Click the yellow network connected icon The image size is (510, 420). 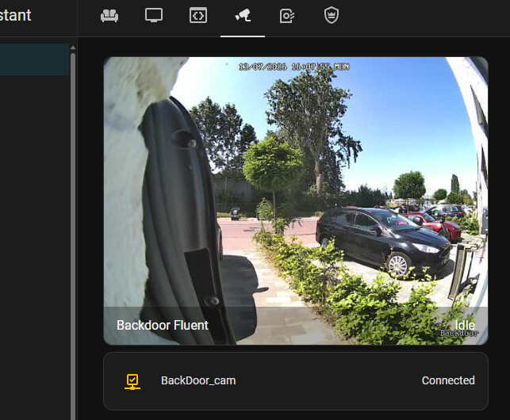132,382
